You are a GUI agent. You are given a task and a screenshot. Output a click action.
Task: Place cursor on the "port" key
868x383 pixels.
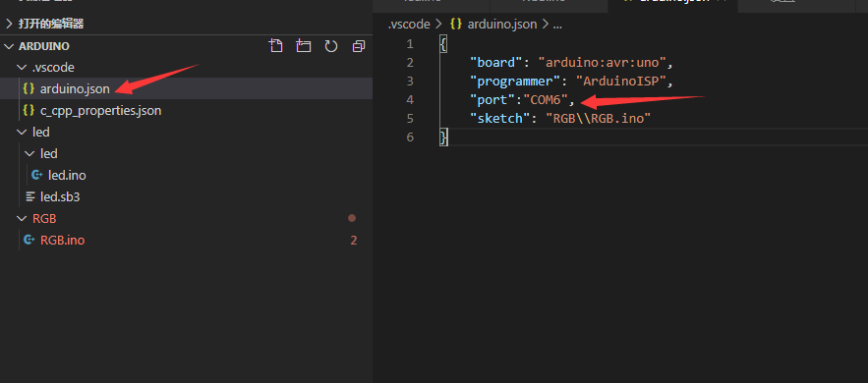492,100
